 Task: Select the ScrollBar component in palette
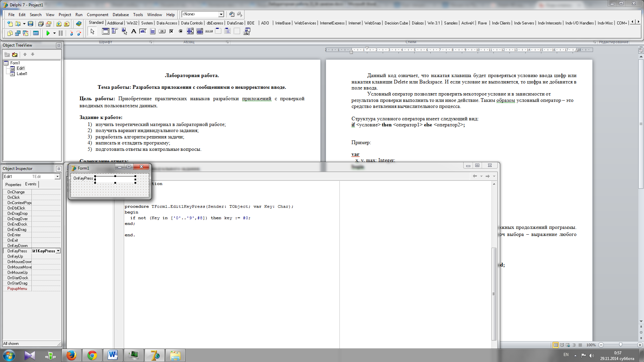tap(209, 31)
